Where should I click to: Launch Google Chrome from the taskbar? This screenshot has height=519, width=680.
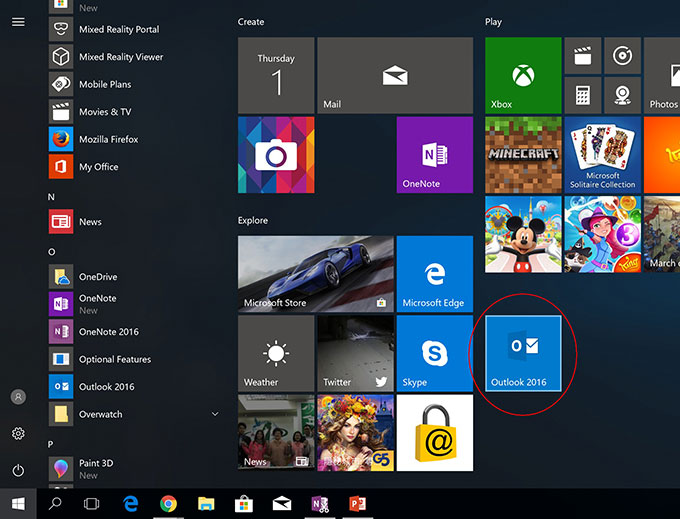[168, 503]
